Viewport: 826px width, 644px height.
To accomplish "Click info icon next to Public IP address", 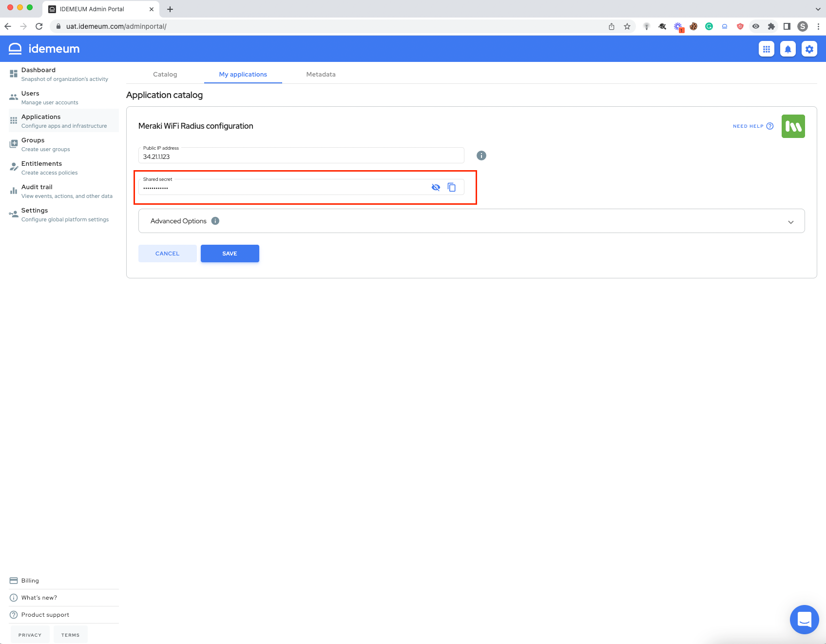I will pos(481,156).
